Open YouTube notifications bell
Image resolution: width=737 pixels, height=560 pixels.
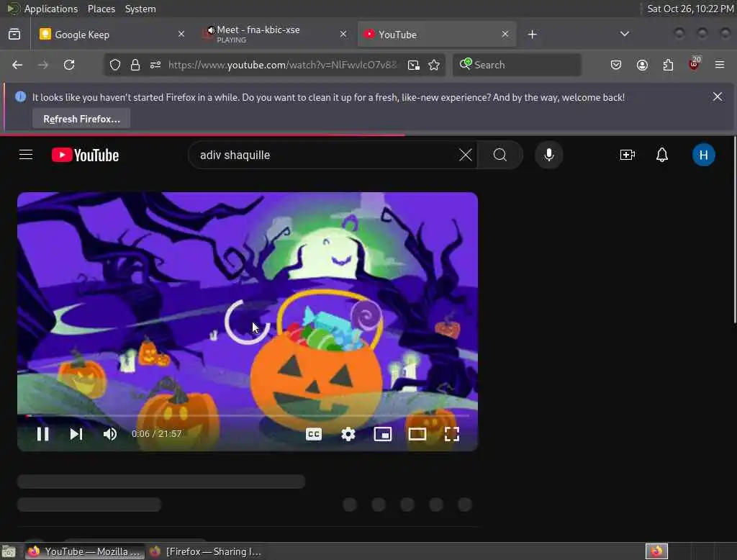point(662,155)
